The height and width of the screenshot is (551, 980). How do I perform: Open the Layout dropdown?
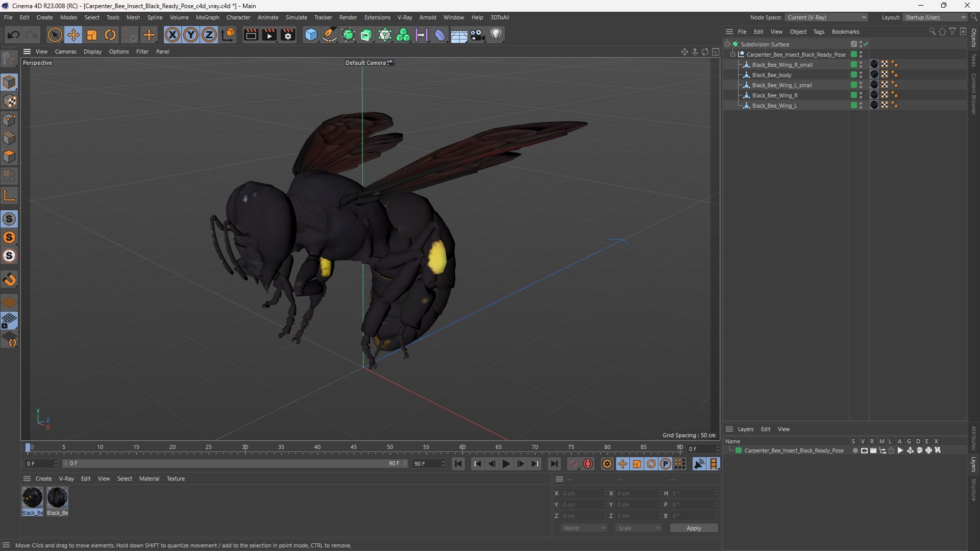tap(935, 17)
